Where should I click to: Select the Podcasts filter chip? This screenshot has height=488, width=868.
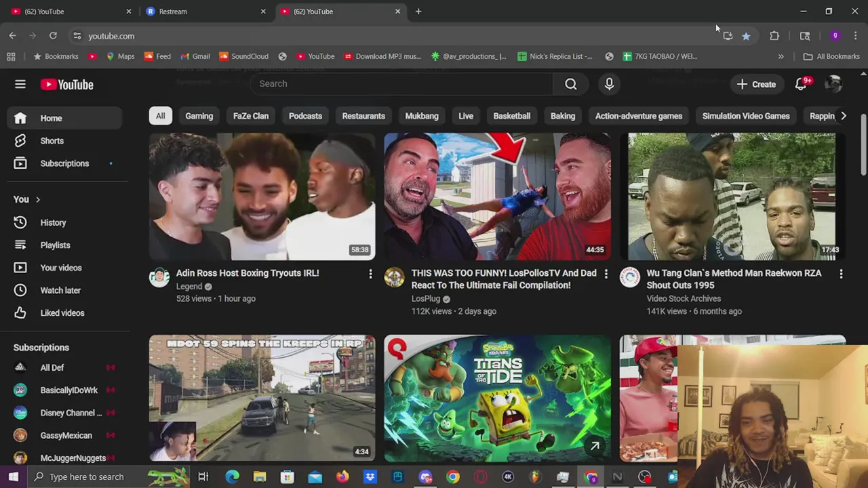pyautogui.click(x=305, y=116)
